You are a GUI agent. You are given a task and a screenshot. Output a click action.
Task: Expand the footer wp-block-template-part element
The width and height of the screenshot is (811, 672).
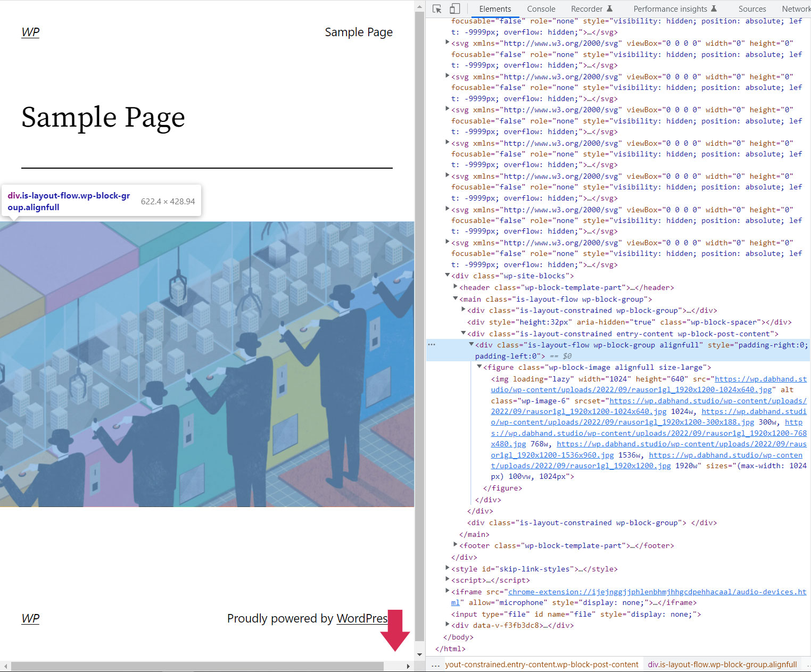tap(455, 545)
